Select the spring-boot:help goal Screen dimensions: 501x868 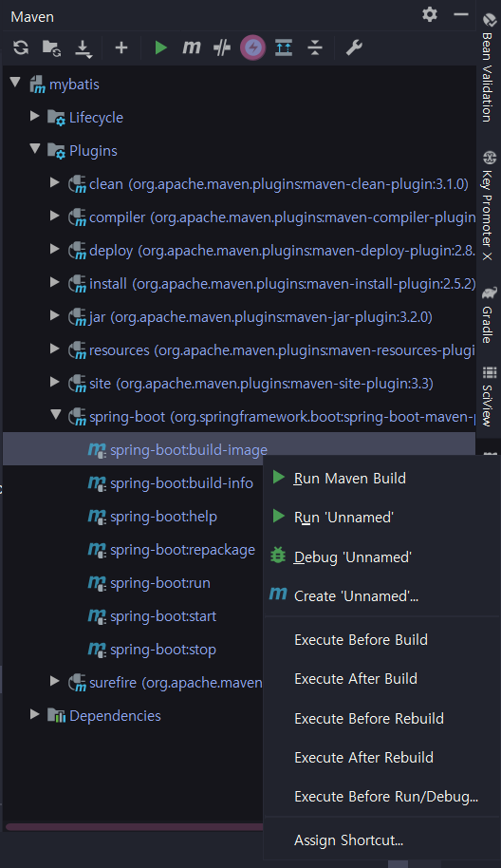[164, 517]
